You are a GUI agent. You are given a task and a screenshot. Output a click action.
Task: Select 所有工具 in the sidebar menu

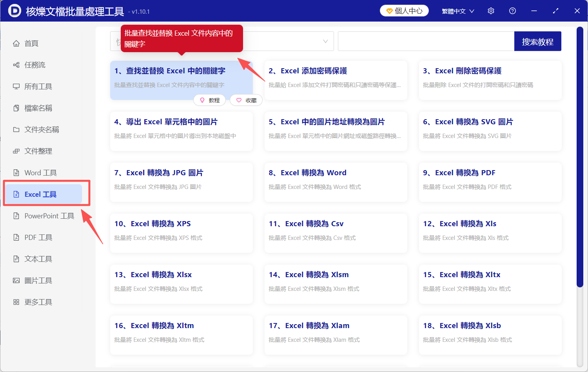(x=16, y=86)
